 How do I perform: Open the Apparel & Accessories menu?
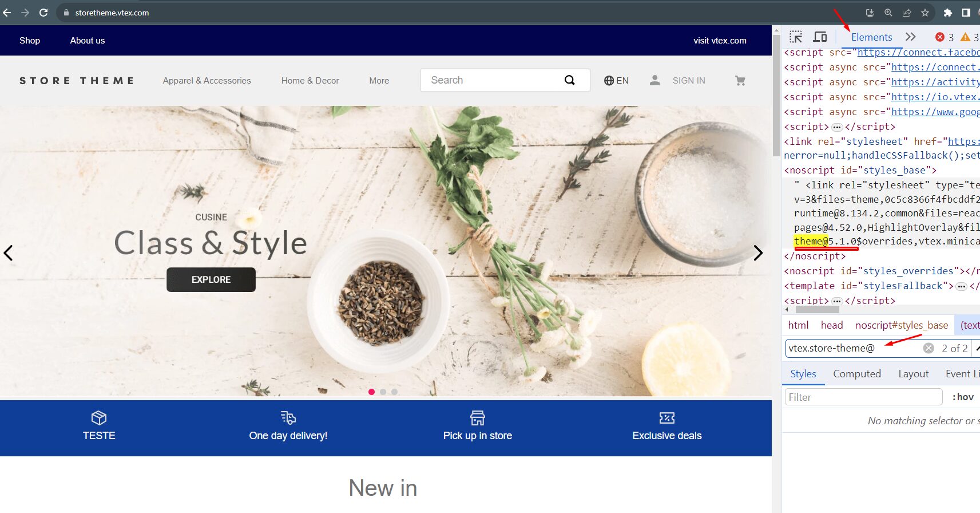207,81
